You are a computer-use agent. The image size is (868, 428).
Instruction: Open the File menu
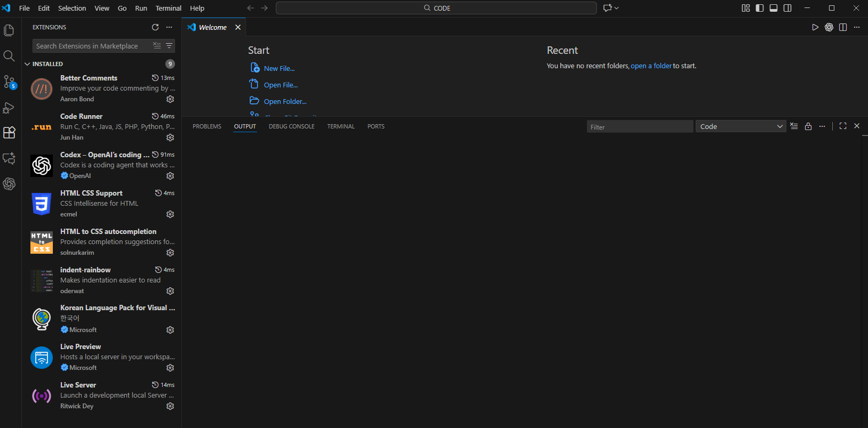[25, 8]
